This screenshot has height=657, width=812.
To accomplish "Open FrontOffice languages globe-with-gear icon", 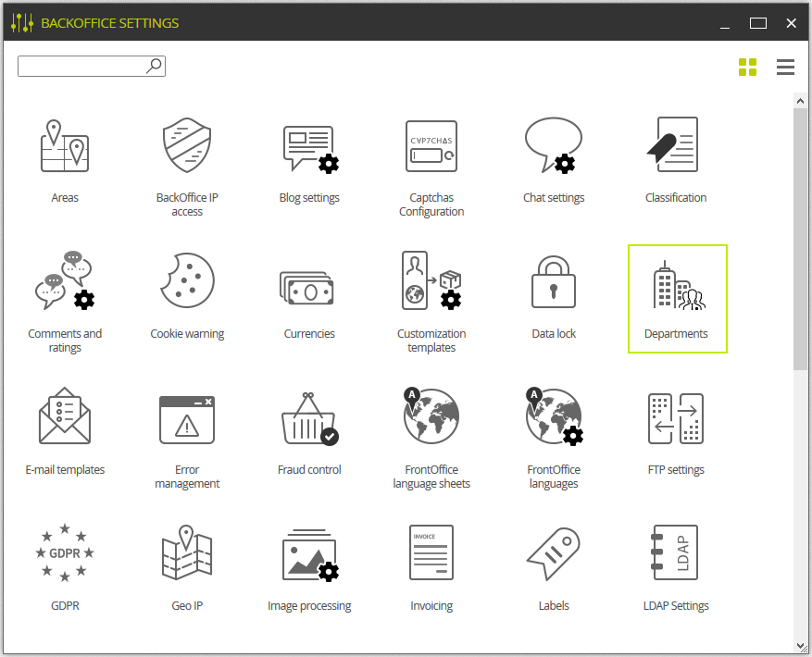I will point(554,416).
